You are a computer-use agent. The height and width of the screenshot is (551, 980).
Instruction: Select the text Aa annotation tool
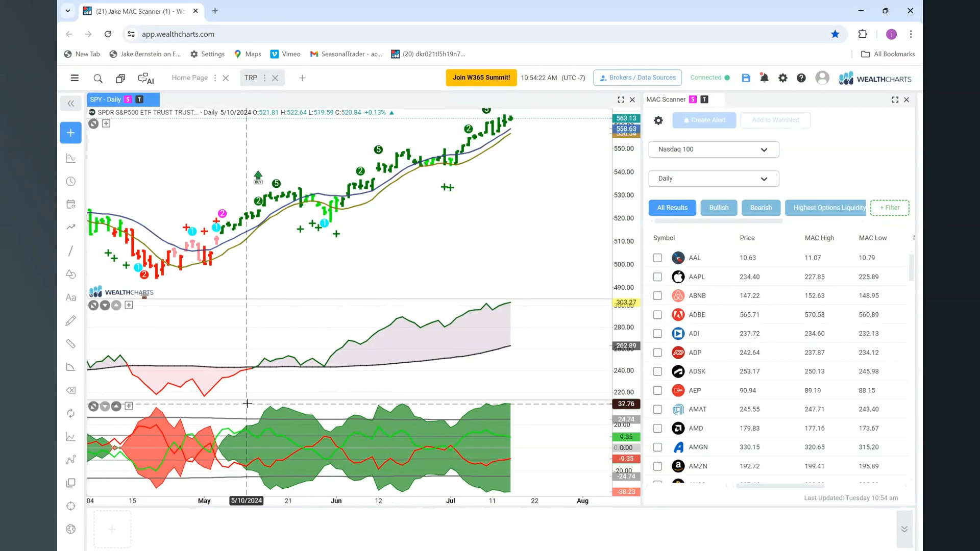[x=71, y=297]
